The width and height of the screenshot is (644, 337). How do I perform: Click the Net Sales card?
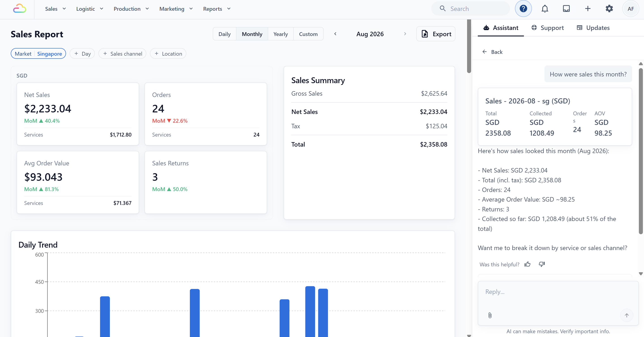(x=78, y=114)
